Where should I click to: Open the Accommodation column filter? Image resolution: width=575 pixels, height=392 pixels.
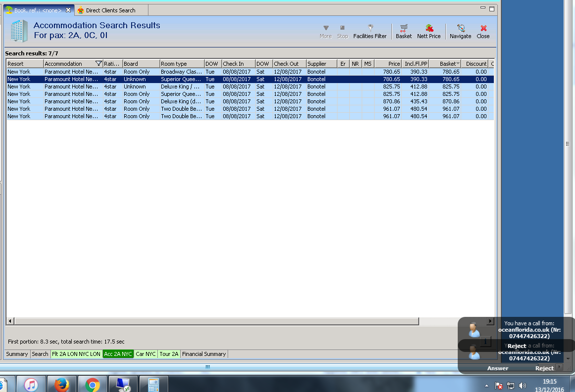98,64
